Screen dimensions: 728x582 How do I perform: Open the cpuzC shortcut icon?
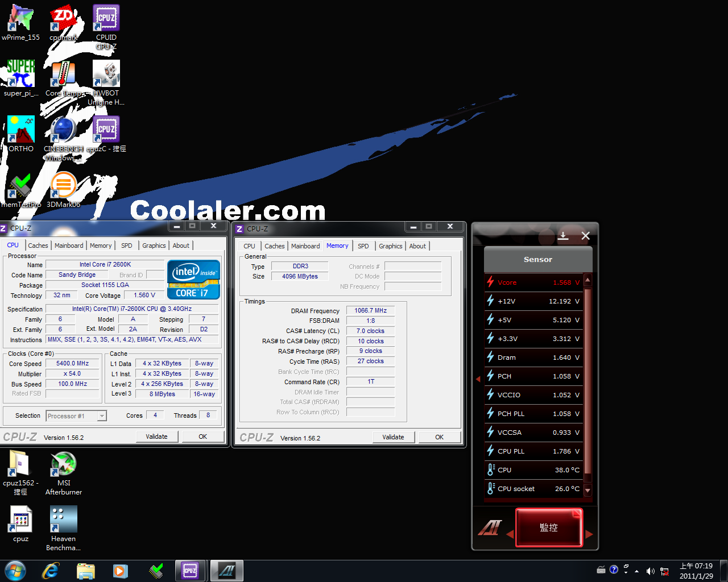tap(106, 134)
